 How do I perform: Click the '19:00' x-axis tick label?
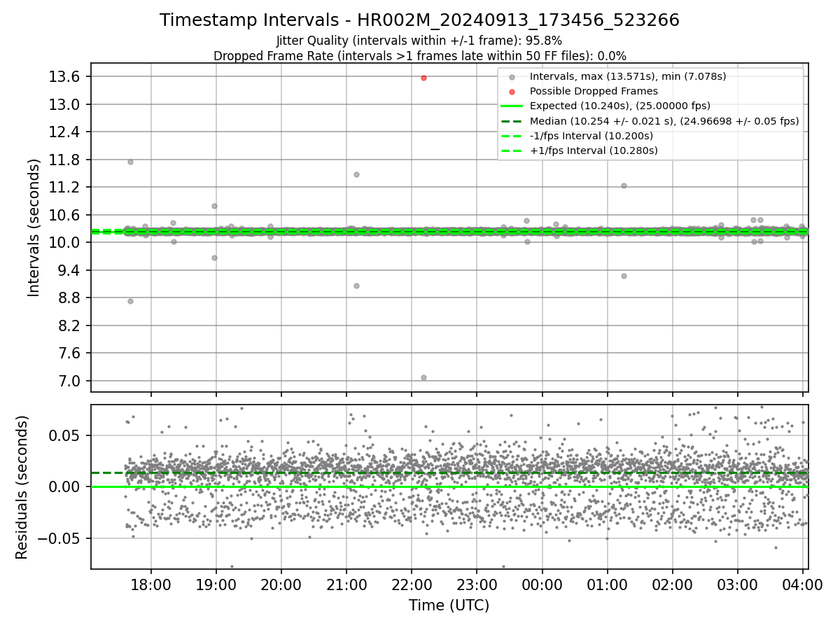216,584
